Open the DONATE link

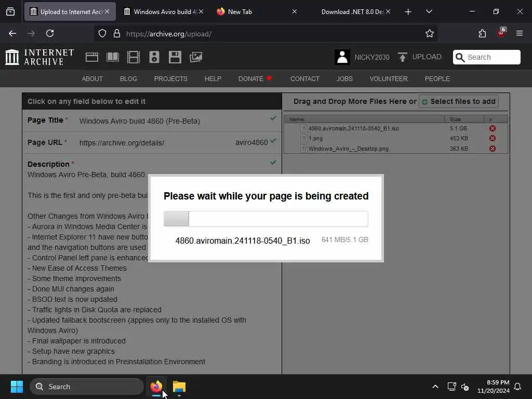point(255,79)
